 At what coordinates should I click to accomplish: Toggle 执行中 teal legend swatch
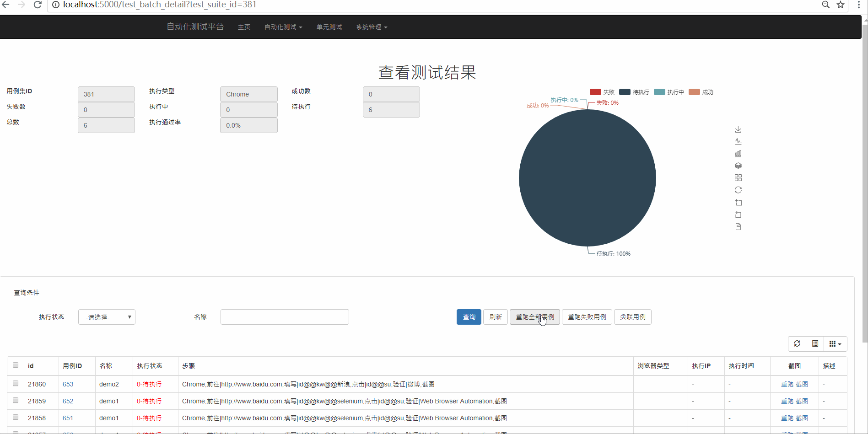659,92
